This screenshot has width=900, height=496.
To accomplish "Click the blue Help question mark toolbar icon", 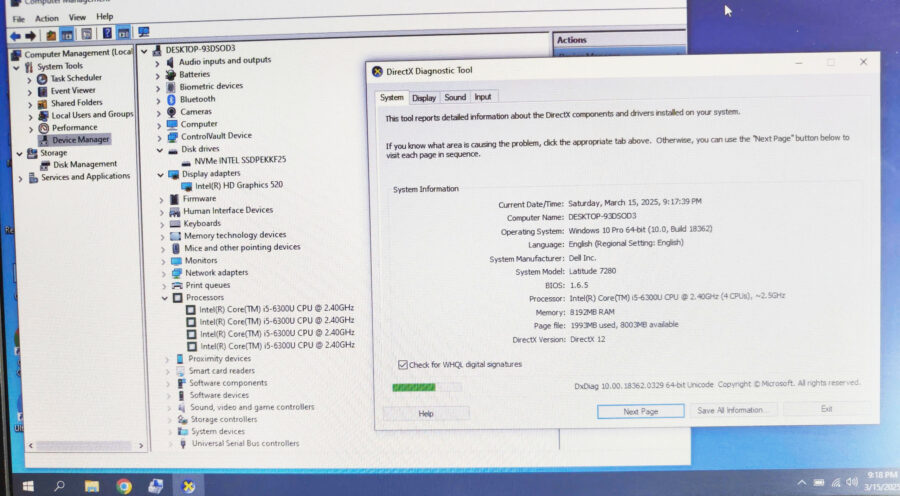I will click(107, 33).
